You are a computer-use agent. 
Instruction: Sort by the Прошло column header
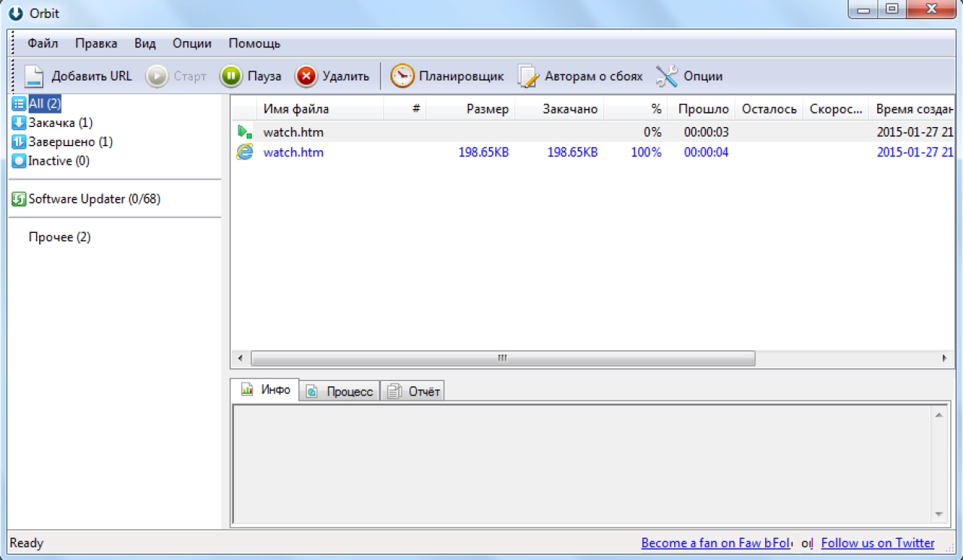point(701,109)
